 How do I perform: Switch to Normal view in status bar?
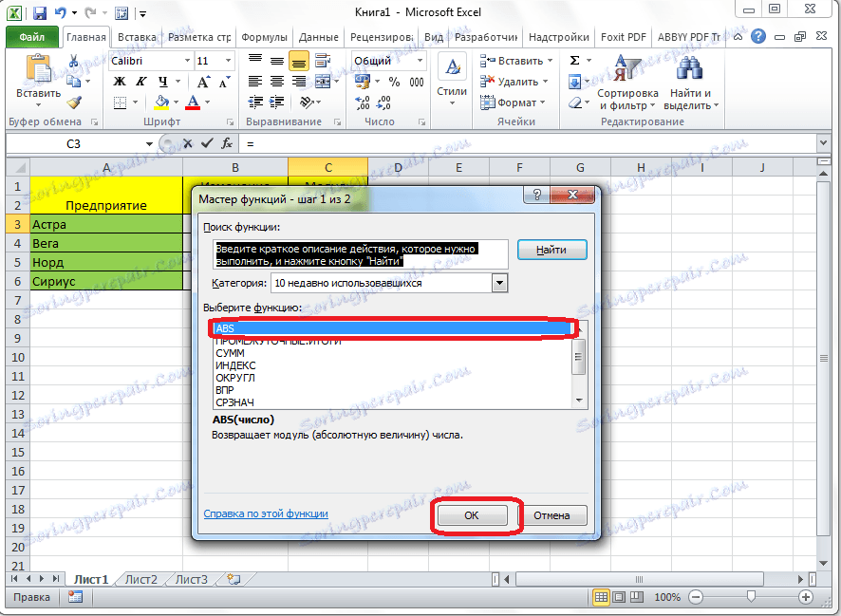(x=601, y=597)
